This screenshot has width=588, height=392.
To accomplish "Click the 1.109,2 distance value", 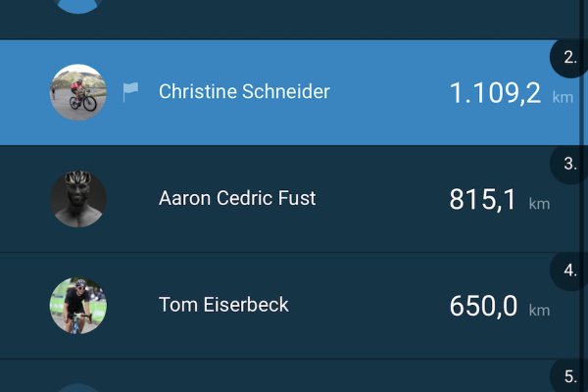I will (495, 93).
